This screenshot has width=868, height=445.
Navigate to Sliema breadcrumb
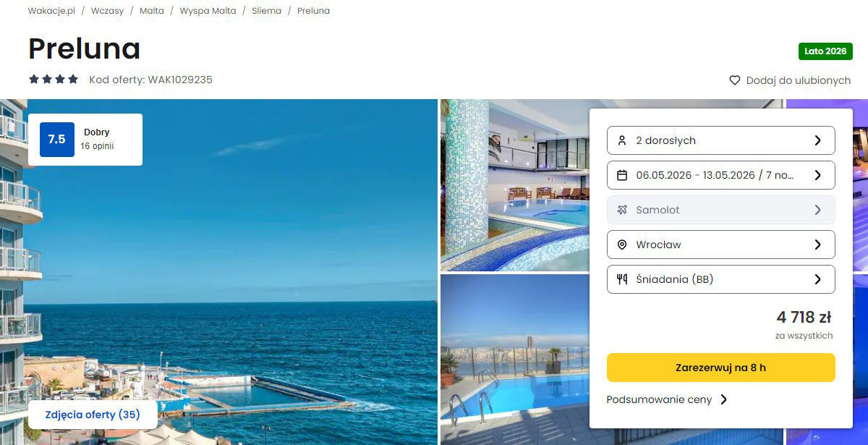[x=266, y=11]
